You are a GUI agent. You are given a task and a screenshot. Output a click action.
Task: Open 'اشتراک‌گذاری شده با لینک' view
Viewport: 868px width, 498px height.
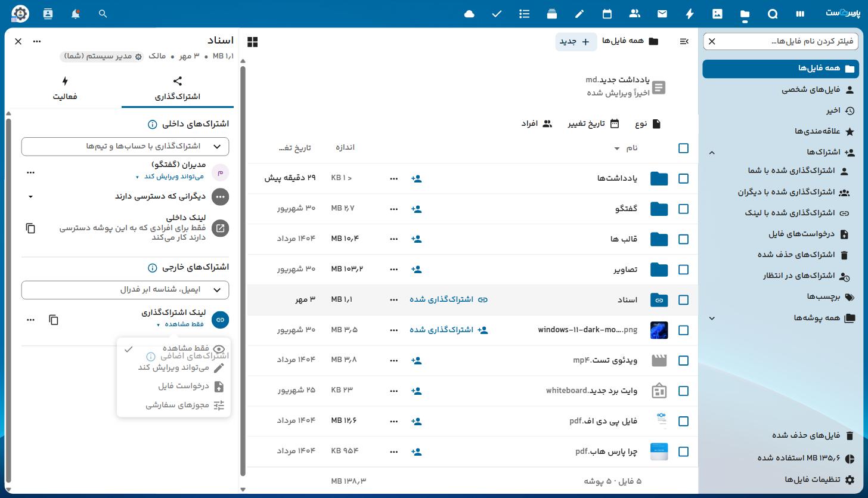click(x=780, y=213)
